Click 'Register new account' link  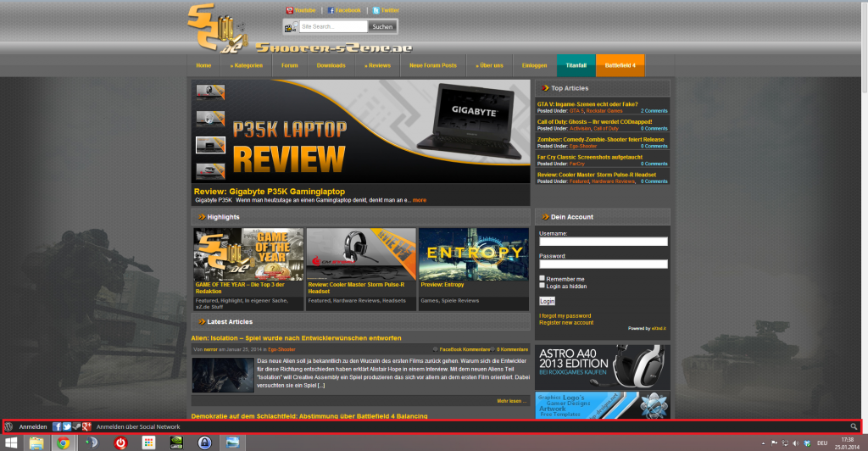(566, 323)
